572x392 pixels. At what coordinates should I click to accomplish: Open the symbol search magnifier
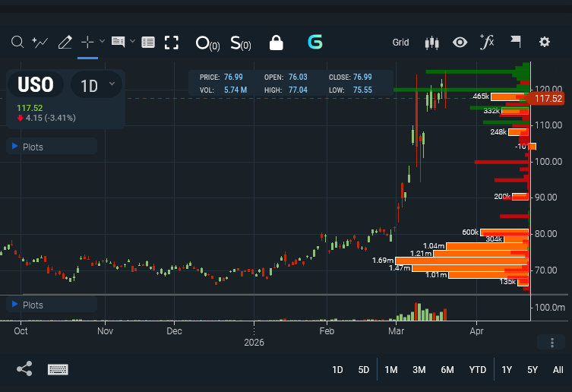tap(17, 43)
